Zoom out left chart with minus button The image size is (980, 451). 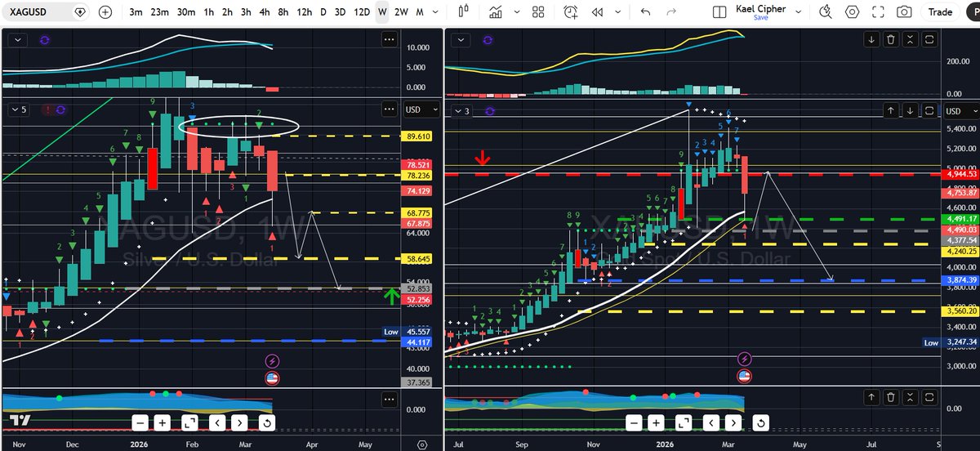click(x=139, y=422)
